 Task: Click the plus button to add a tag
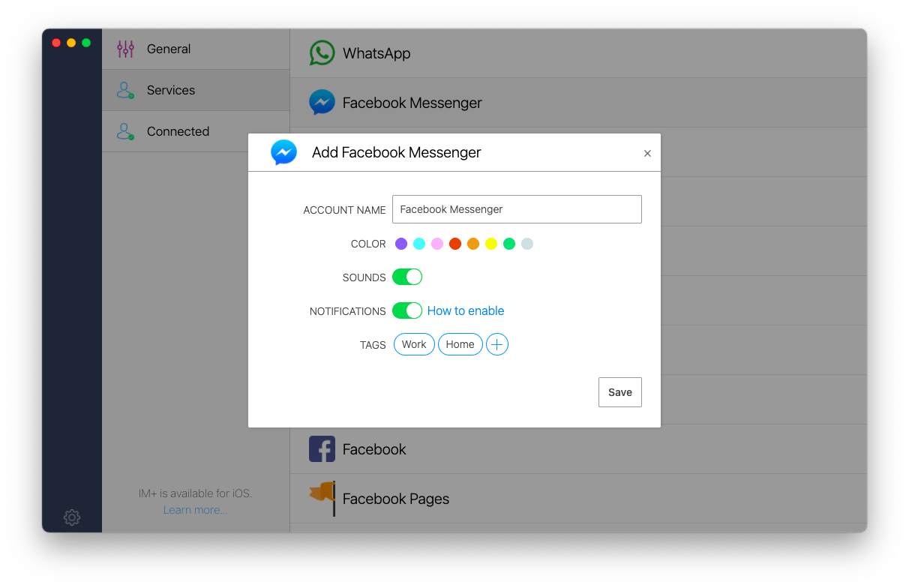[496, 344]
